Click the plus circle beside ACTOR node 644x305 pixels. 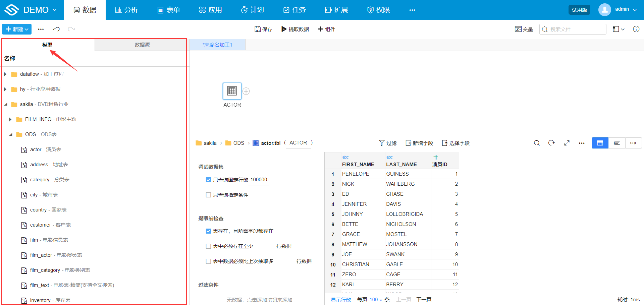click(x=246, y=91)
